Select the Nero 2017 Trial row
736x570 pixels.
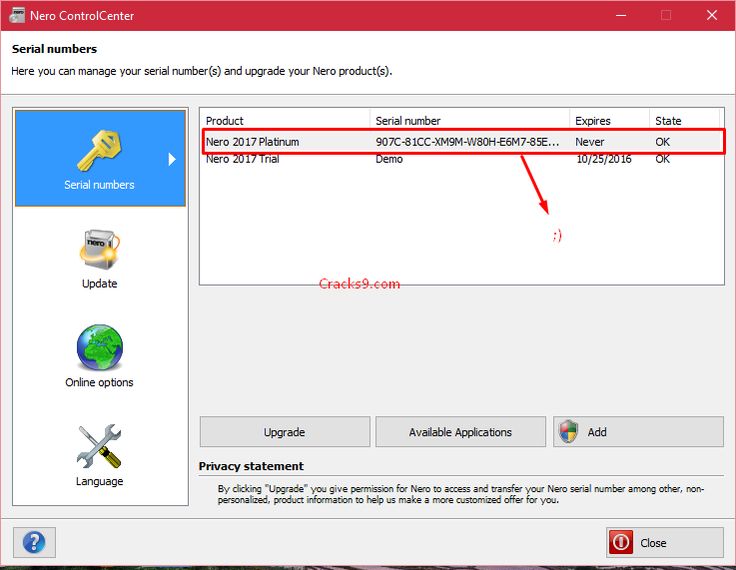click(463, 159)
